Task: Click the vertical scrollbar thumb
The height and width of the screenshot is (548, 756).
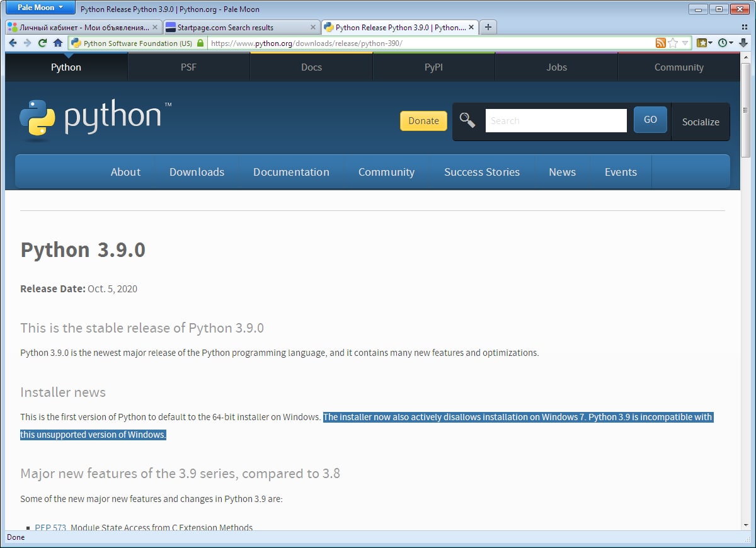Action: tap(745, 109)
